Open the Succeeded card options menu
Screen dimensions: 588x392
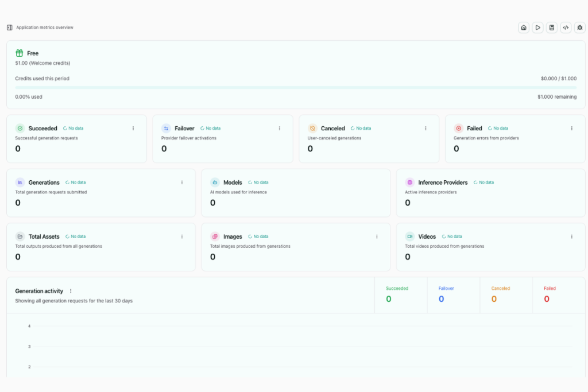(133, 128)
